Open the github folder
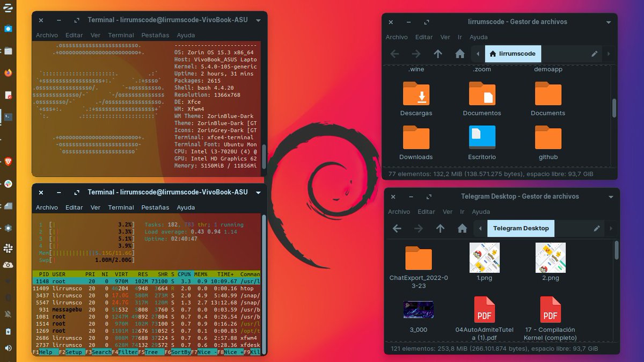The height and width of the screenshot is (362, 644). (x=548, y=143)
